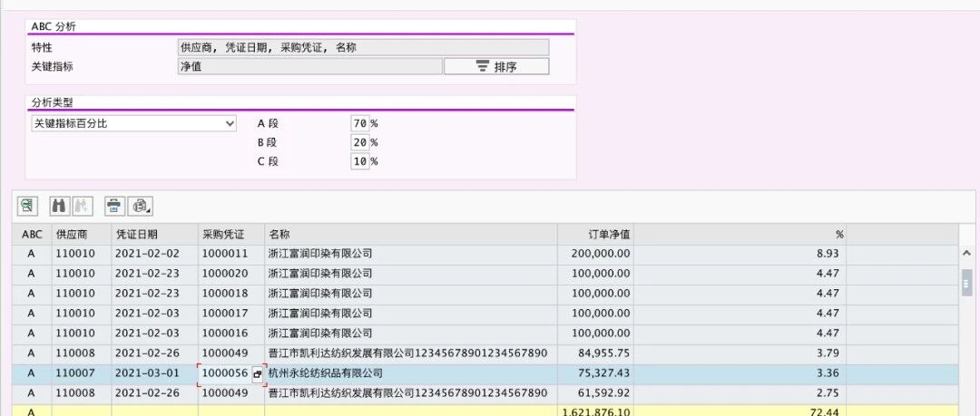Open the Export dropdown icon
The height and width of the screenshot is (416, 980).
(x=141, y=206)
